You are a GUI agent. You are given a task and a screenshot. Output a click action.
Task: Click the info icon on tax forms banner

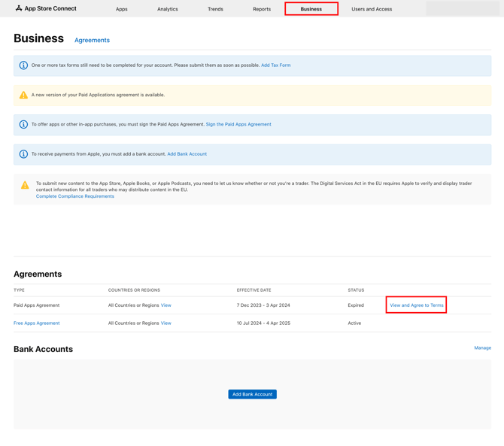pyautogui.click(x=23, y=65)
